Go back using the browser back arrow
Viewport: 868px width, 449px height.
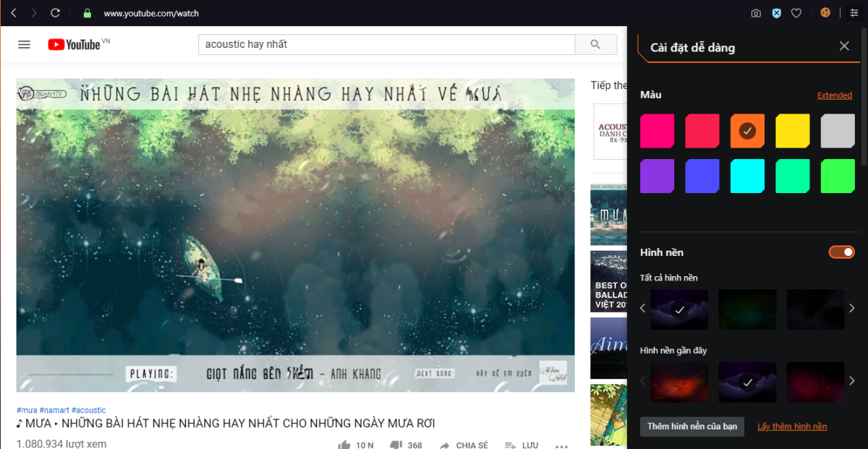pos(14,13)
